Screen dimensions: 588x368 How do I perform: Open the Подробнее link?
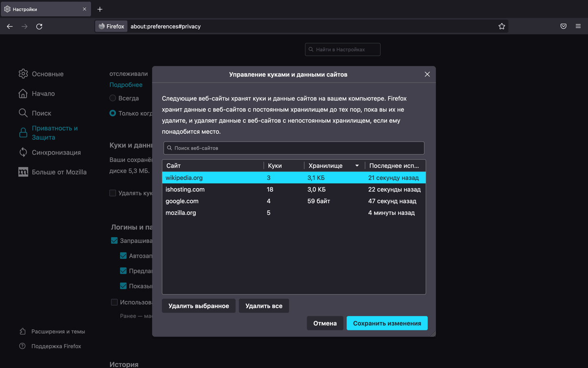tap(126, 85)
